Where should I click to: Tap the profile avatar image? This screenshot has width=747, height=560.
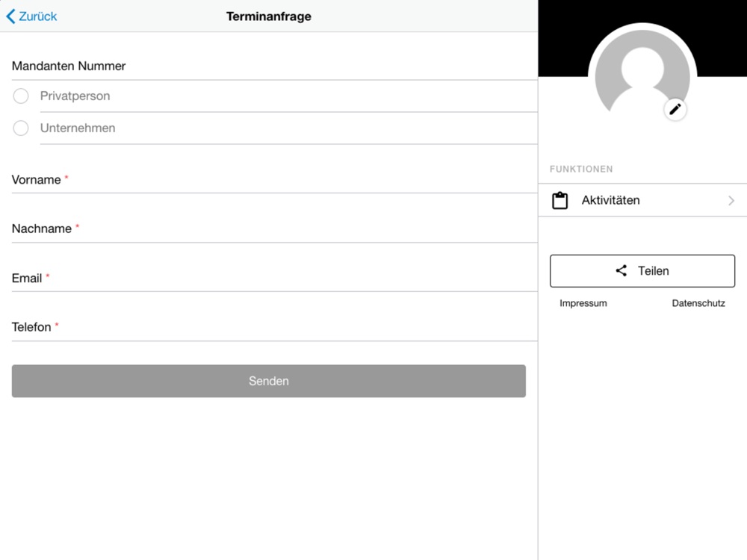tap(642, 72)
